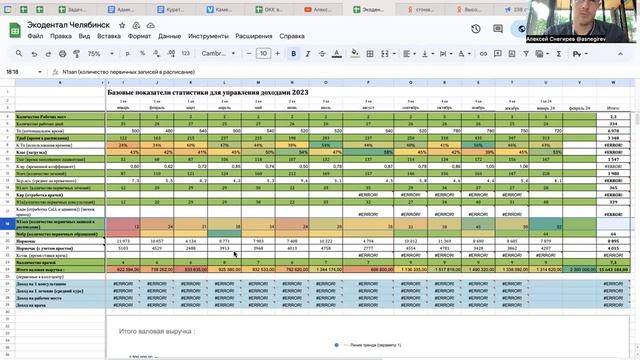Open the Расширения menu
The image size is (640, 360).
pos(253,36)
